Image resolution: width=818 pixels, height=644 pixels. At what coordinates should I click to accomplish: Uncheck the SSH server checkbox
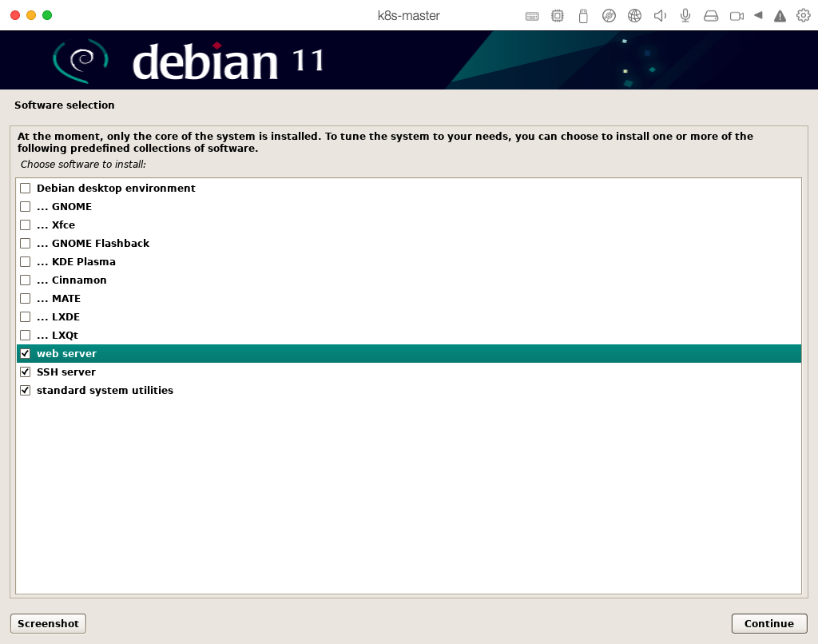[x=25, y=372]
